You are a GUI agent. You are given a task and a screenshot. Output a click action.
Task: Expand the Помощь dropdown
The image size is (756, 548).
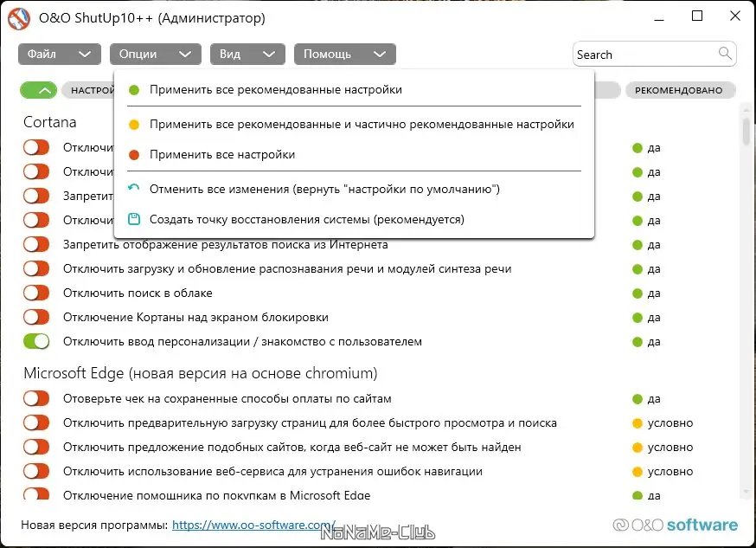click(344, 54)
